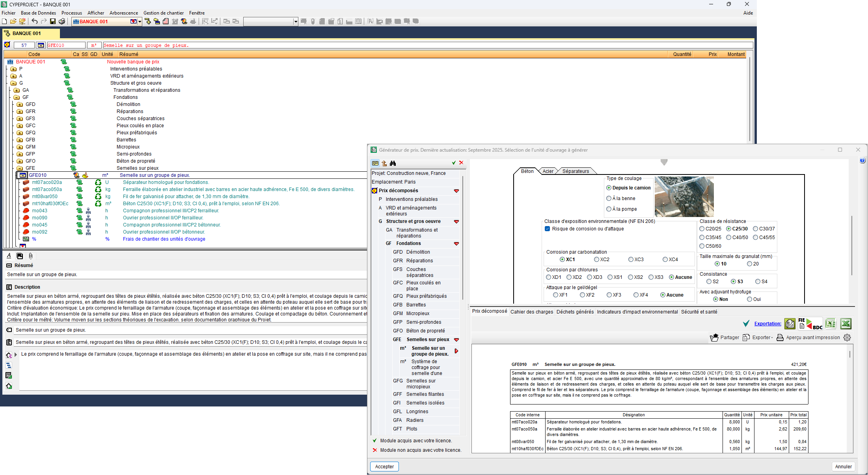The width and height of the screenshot is (868, 475).
Task: Choose À la pompe pouring type
Action: [609, 209]
